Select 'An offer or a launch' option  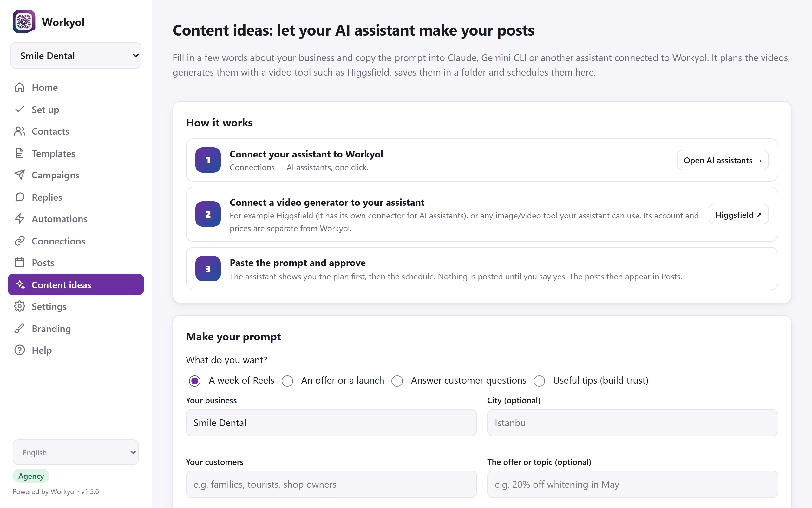[x=287, y=381]
